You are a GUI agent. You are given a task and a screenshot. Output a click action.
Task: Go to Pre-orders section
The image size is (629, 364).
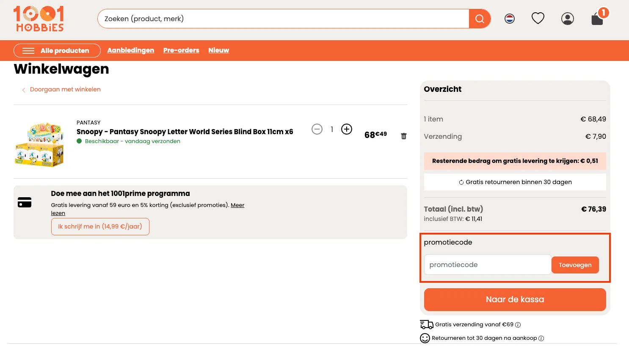click(x=181, y=50)
